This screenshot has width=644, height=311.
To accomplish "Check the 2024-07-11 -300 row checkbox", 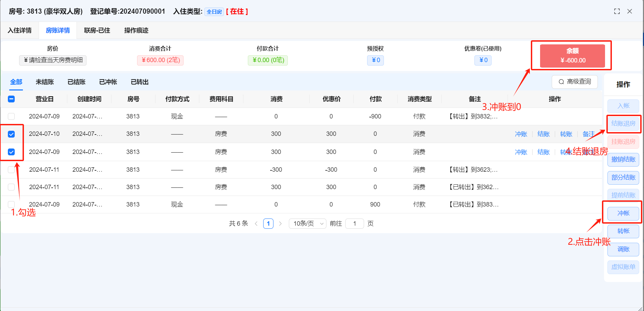I will coord(11,170).
